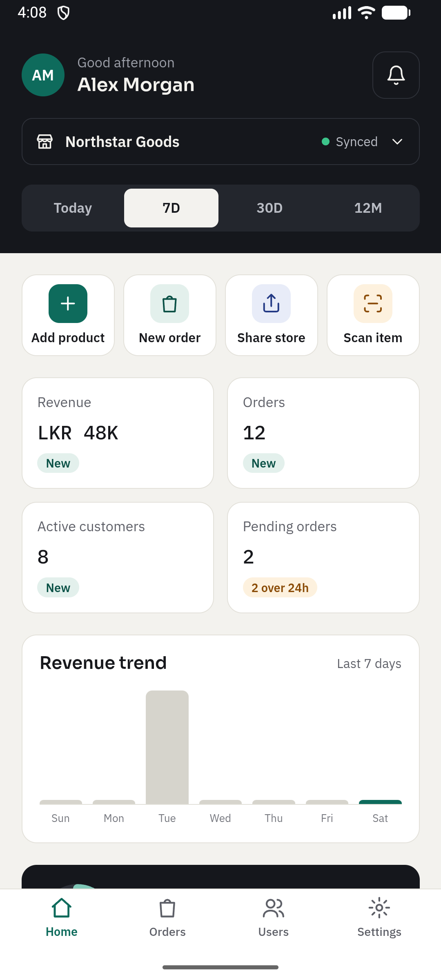
Task: Click the Thu axis label
Action: (274, 818)
